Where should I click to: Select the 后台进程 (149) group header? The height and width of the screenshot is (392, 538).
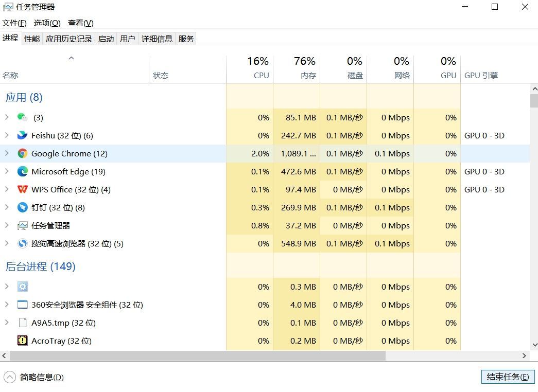(x=40, y=266)
